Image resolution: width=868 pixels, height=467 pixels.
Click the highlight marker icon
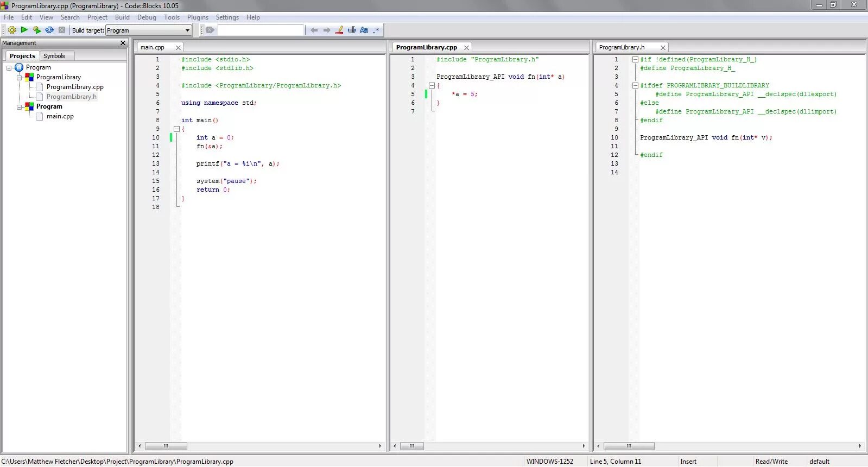[x=339, y=30]
